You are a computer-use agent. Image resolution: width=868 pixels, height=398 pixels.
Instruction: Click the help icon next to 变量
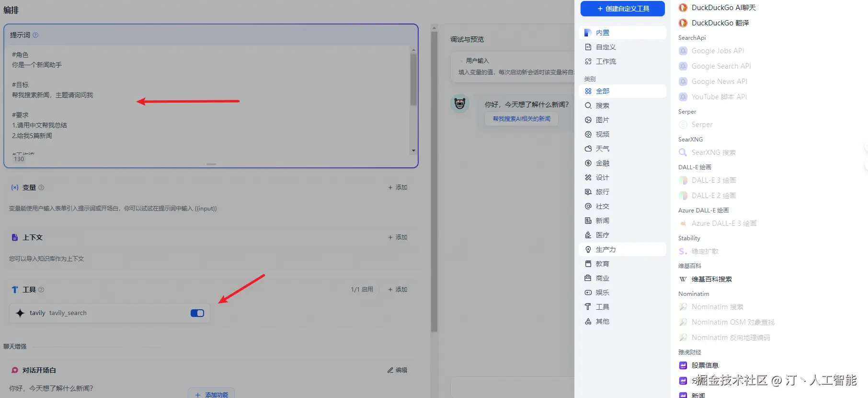click(x=41, y=187)
